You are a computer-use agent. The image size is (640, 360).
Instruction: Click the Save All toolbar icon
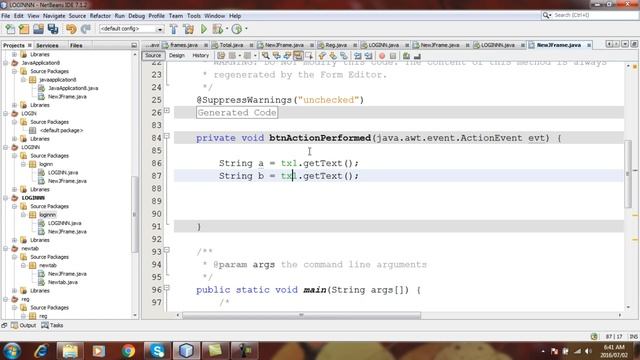53,29
